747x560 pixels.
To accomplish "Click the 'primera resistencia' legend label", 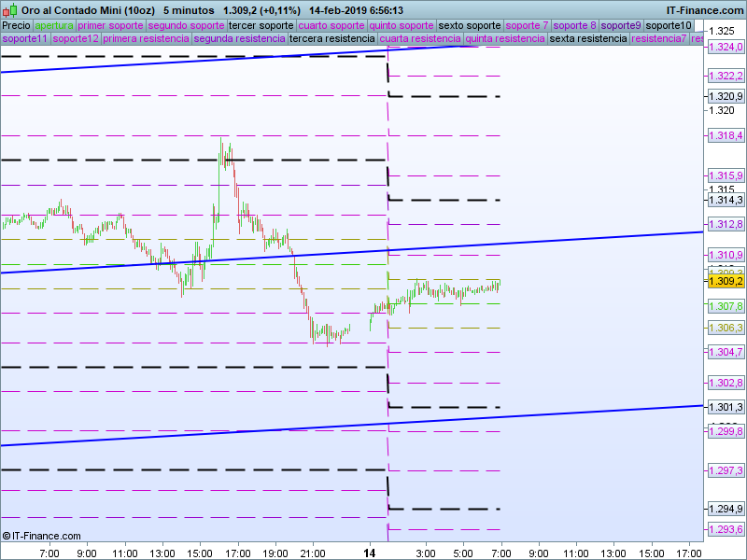I will coord(146,39).
